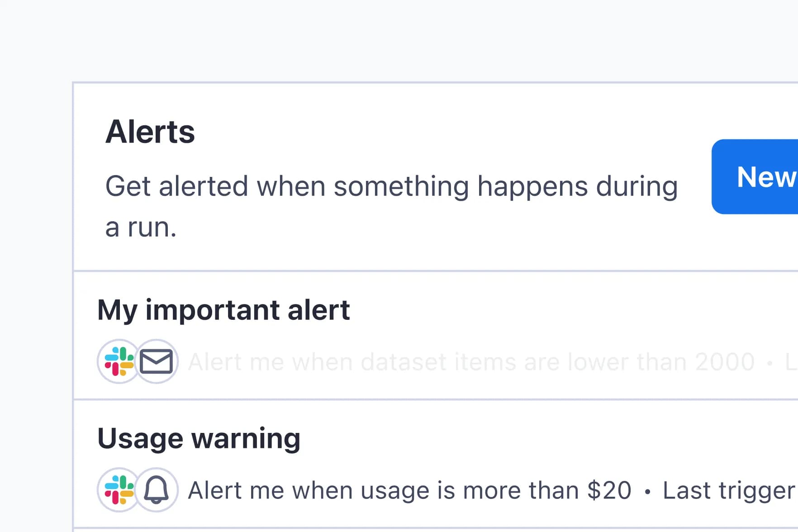Click the 'Alert me when usage' condition text
The width and height of the screenshot is (798, 532).
(409, 490)
